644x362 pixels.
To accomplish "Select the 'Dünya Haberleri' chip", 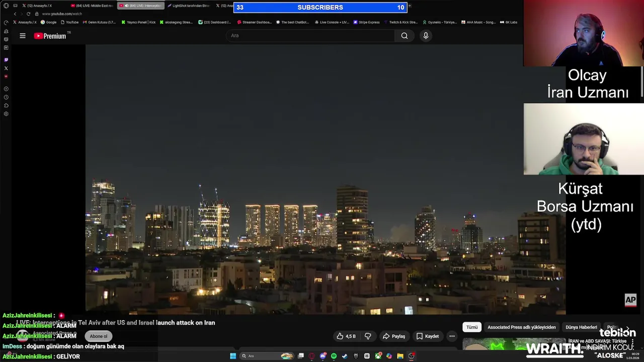I will tap(581, 327).
